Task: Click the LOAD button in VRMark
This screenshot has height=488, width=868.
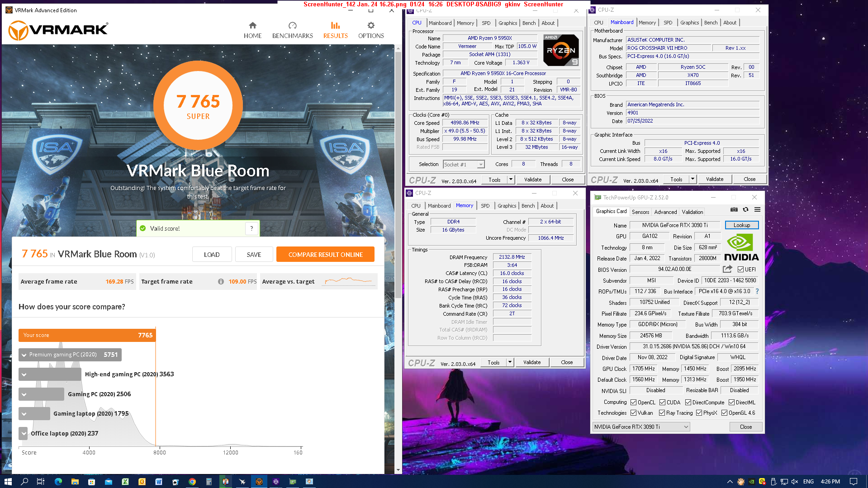Action: 212,255
